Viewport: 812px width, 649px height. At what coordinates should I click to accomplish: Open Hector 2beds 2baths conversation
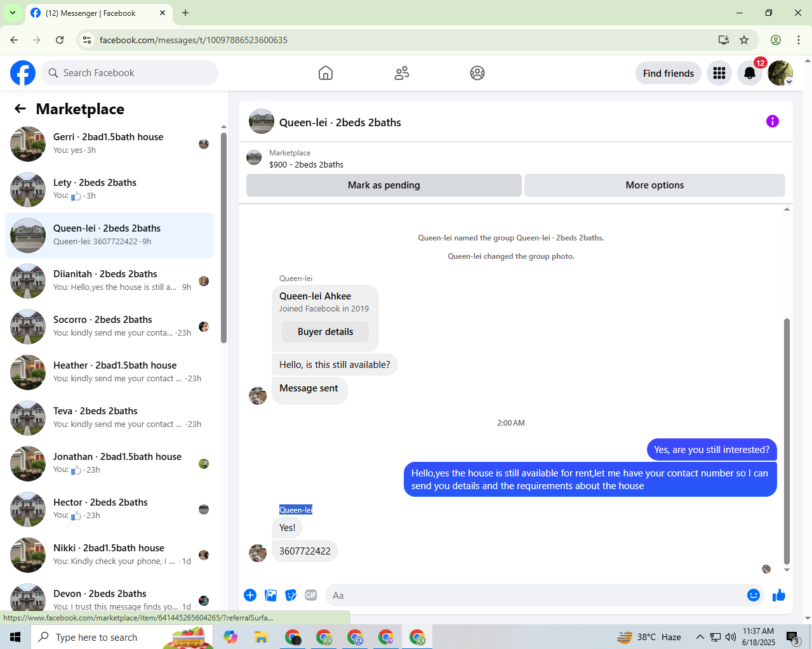(110, 509)
